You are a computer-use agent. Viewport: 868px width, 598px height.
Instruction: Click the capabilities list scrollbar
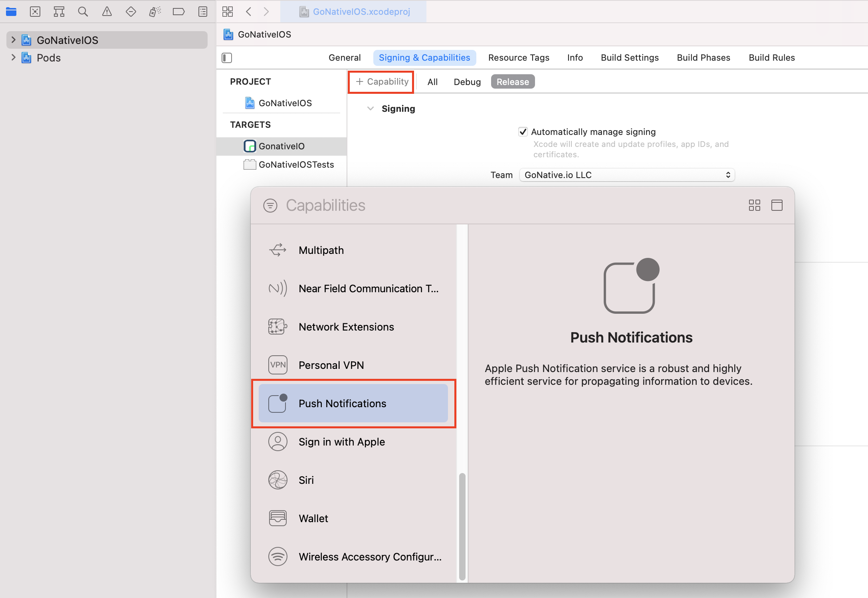(x=462, y=526)
